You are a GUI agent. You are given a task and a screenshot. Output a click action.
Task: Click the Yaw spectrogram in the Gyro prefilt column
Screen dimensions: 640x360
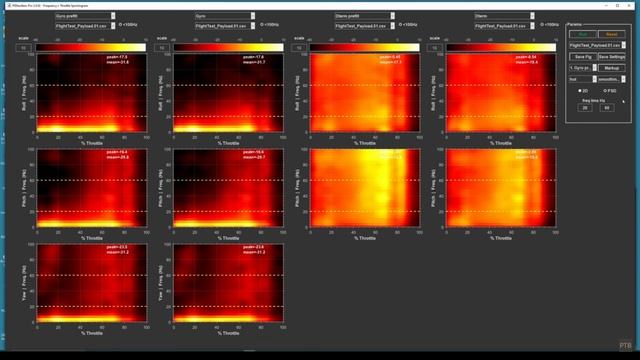[92, 283]
